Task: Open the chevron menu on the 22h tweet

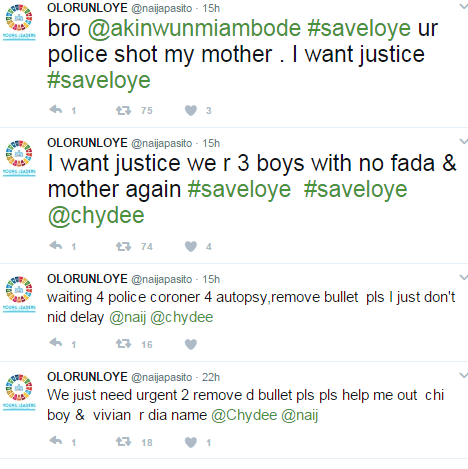Action: pos(464,376)
